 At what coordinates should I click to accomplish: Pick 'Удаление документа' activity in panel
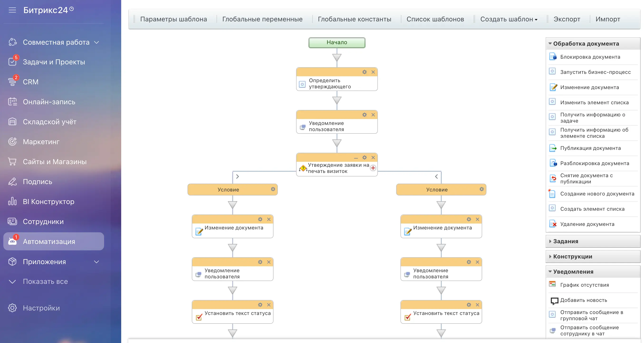coord(587,224)
